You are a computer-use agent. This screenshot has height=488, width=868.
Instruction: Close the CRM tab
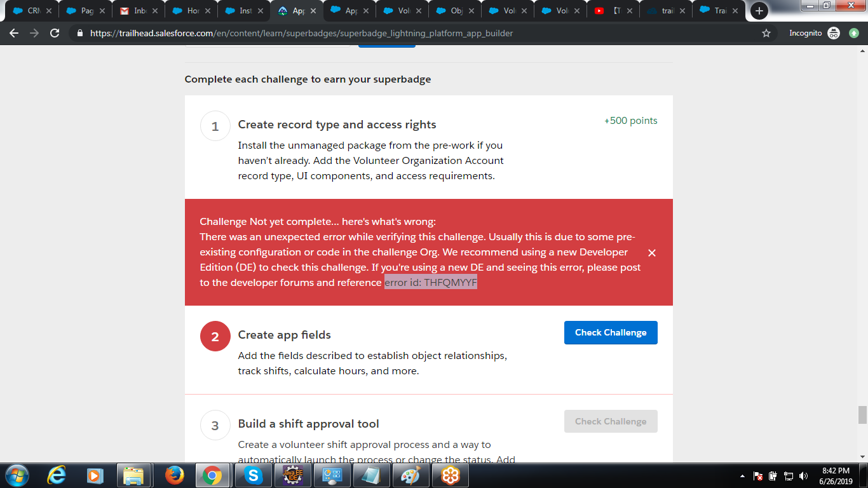(49, 11)
